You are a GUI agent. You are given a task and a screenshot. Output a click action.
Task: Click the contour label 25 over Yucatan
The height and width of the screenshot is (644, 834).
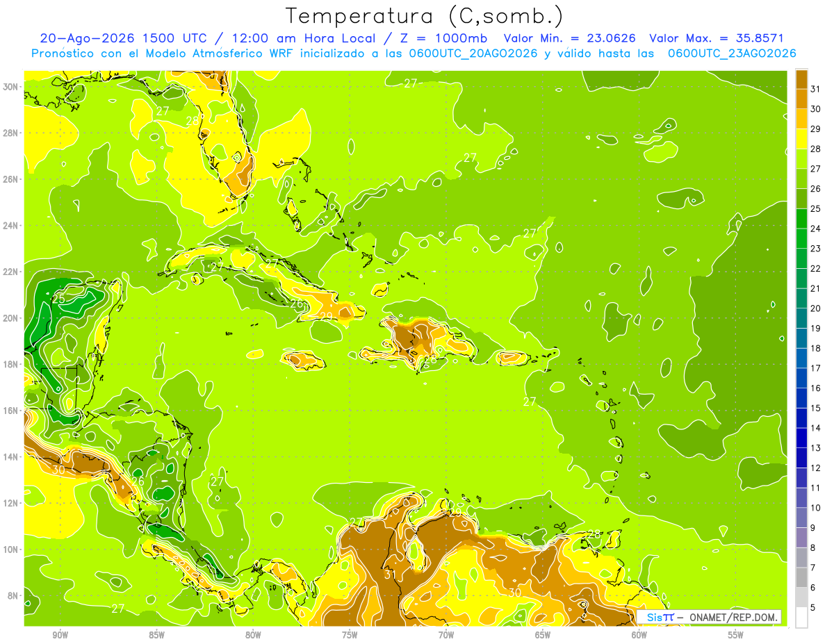coord(59,299)
